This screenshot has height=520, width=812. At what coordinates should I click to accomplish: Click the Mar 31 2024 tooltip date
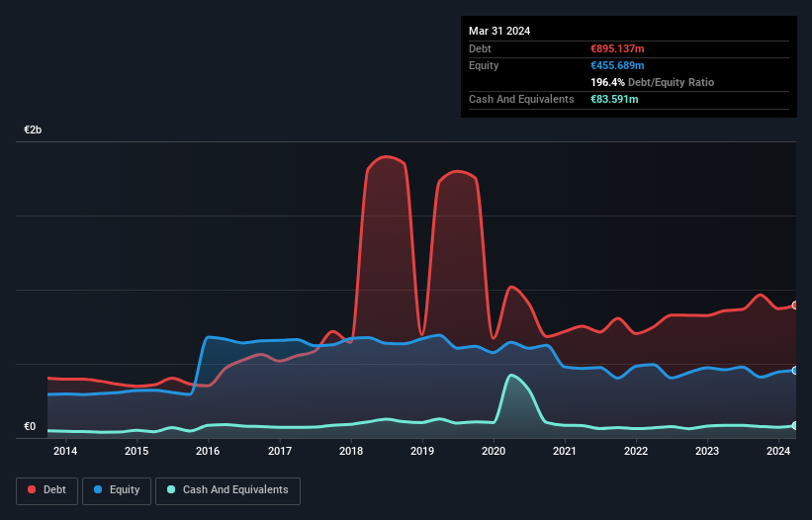coord(499,31)
